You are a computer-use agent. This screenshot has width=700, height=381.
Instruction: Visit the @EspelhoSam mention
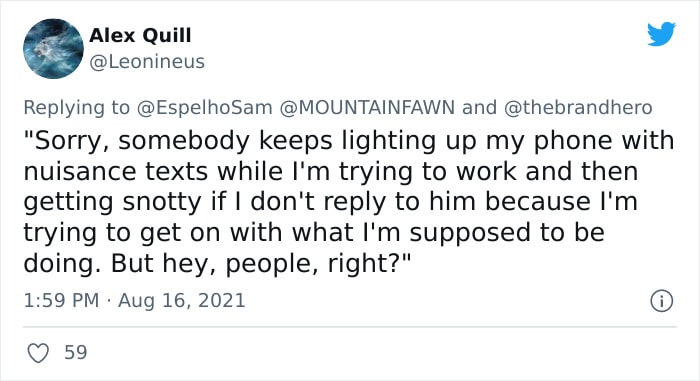tap(204, 108)
